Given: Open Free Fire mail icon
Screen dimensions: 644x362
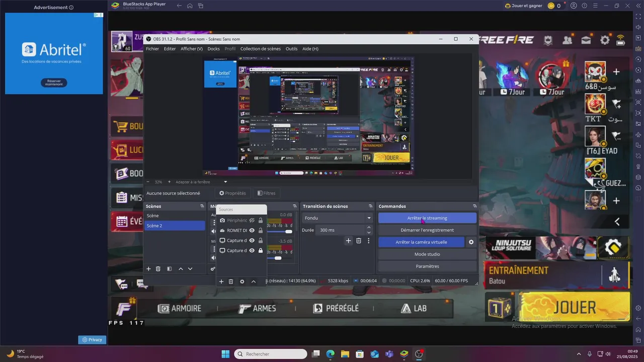Looking at the screenshot, I should [586, 40].
